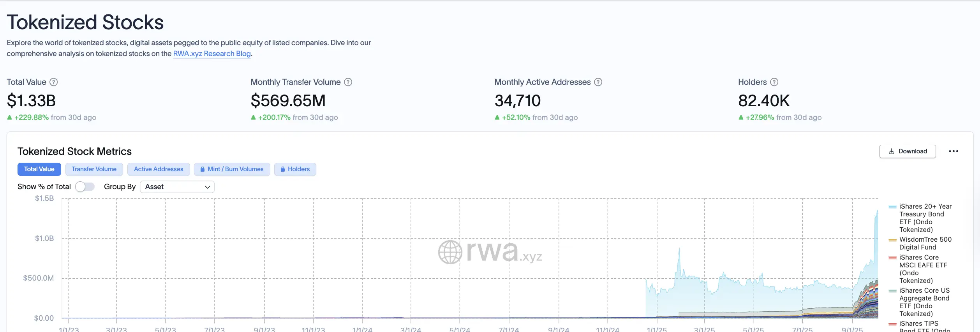Click the $500.0M y-axis label
Image resolution: width=980 pixels, height=332 pixels.
click(x=39, y=278)
